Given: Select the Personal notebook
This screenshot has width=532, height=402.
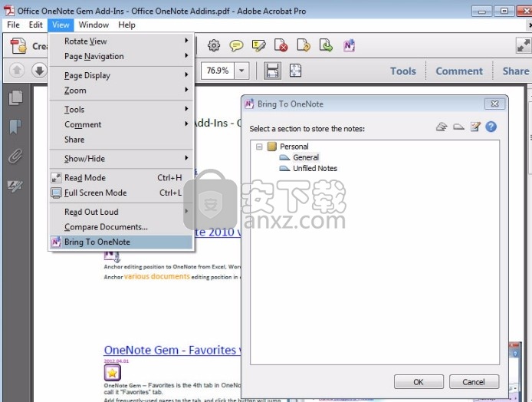Looking at the screenshot, I should (294, 147).
